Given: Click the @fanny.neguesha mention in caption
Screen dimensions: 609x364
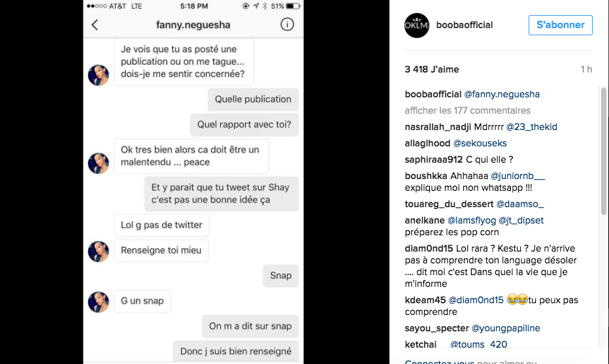Looking at the screenshot, I should point(502,94).
